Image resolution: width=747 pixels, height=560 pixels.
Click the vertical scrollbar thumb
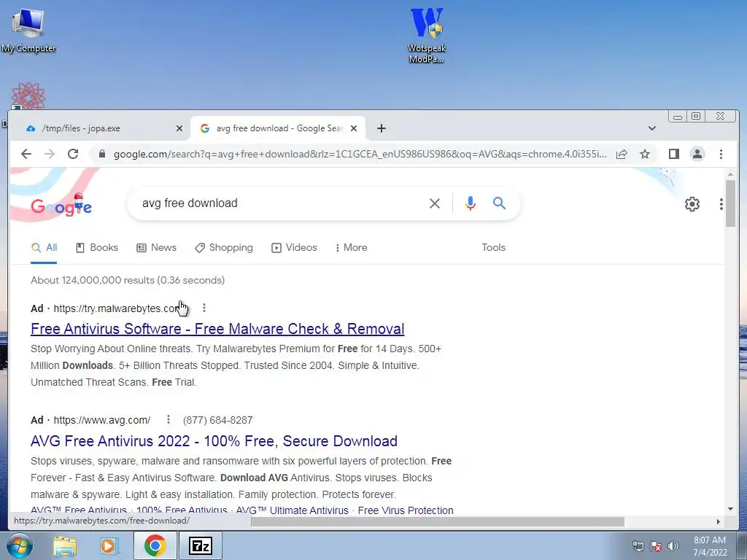(x=730, y=203)
